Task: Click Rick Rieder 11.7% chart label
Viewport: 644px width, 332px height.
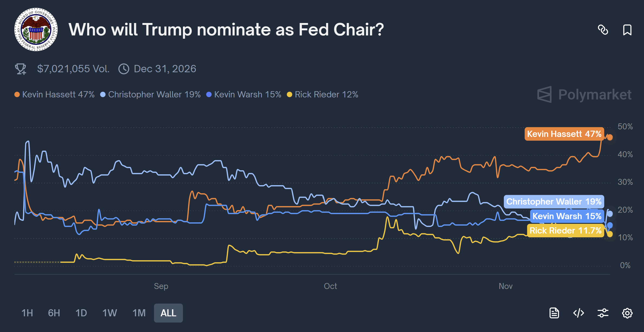Action: pyautogui.click(x=565, y=231)
